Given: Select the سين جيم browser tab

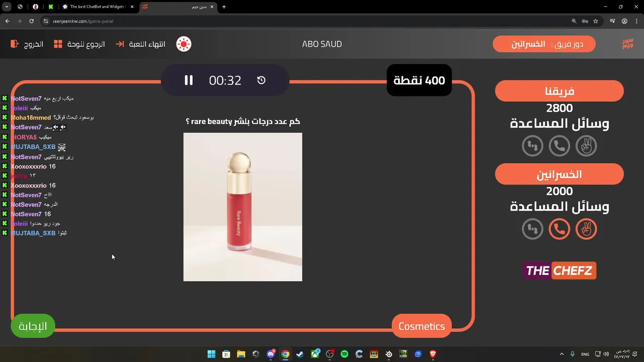Looking at the screenshot, I should click(x=179, y=7).
